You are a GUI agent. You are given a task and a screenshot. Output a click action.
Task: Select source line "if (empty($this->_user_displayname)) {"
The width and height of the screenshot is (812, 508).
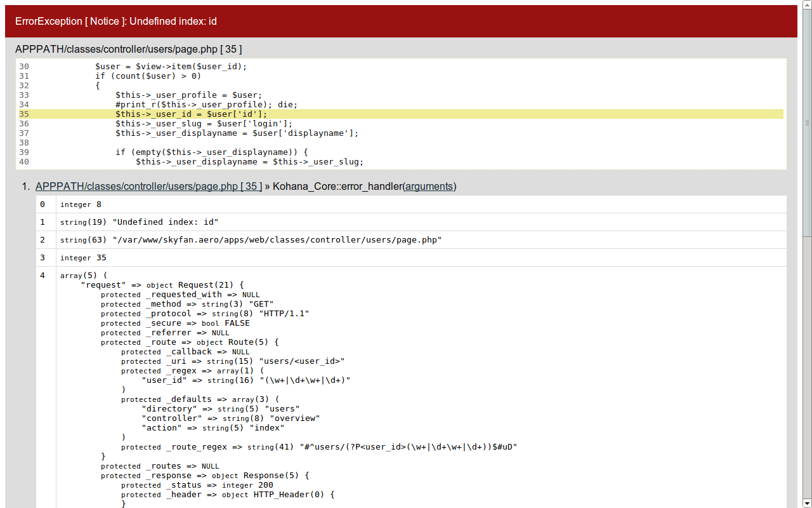click(x=211, y=152)
